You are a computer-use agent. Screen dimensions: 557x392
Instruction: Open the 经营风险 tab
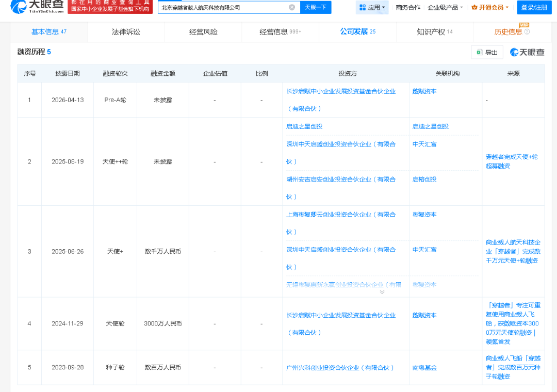click(x=203, y=31)
